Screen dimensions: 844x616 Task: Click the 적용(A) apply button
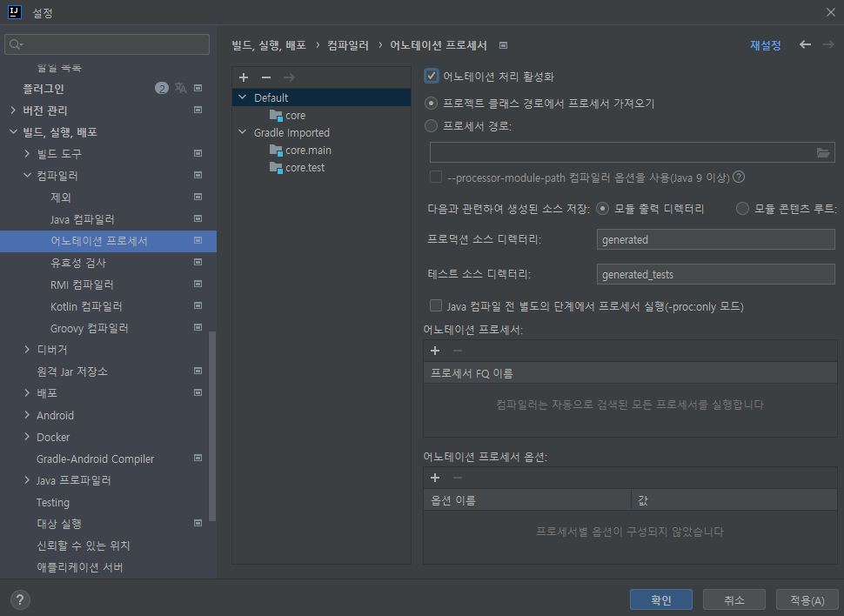point(807,599)
